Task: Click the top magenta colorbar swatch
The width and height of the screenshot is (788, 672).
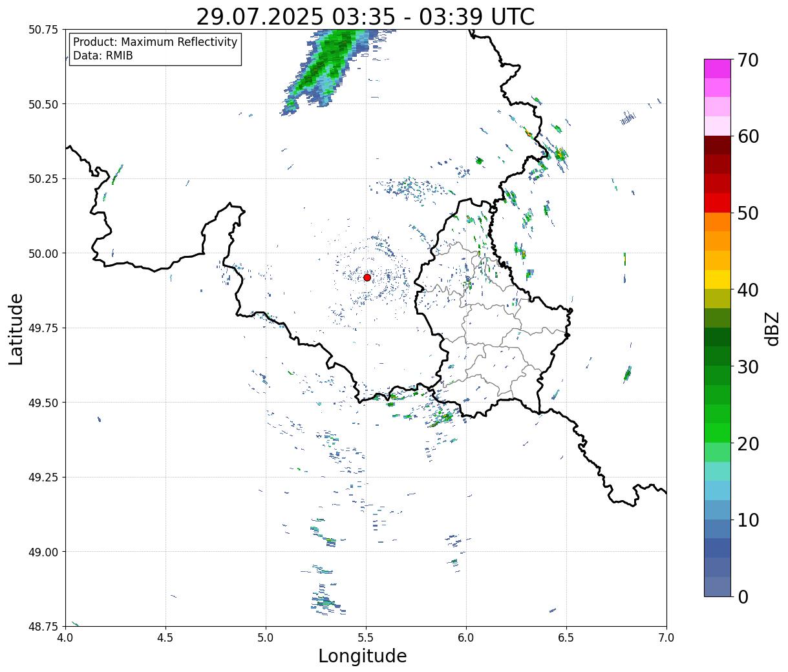Action: (718, 68)
